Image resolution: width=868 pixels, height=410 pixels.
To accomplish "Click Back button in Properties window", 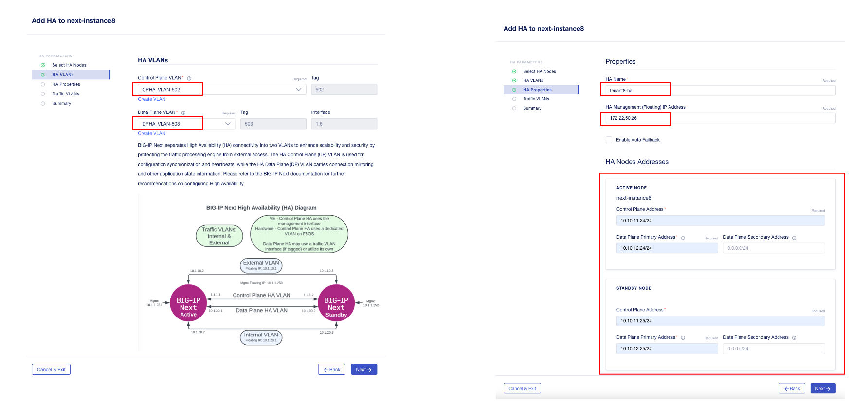I will click(792, 389).
